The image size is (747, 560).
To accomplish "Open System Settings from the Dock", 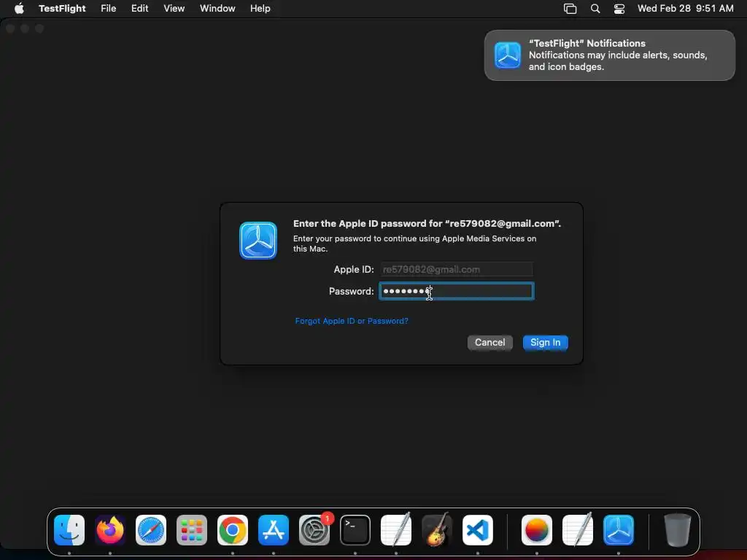I will click(x=314, y=530).
